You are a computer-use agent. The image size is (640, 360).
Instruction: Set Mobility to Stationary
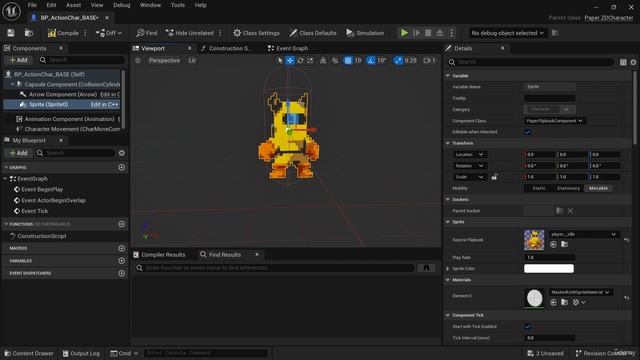568,188
